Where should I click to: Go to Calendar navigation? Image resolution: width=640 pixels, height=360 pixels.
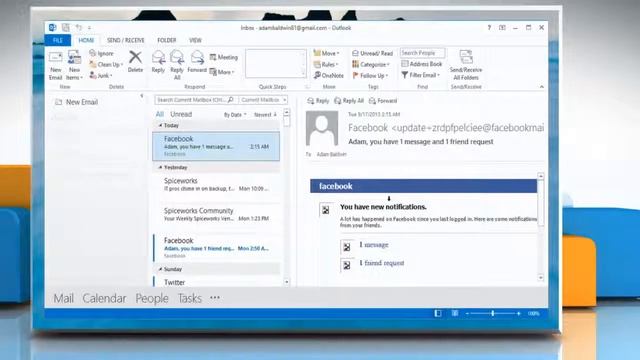coord(104,298)
